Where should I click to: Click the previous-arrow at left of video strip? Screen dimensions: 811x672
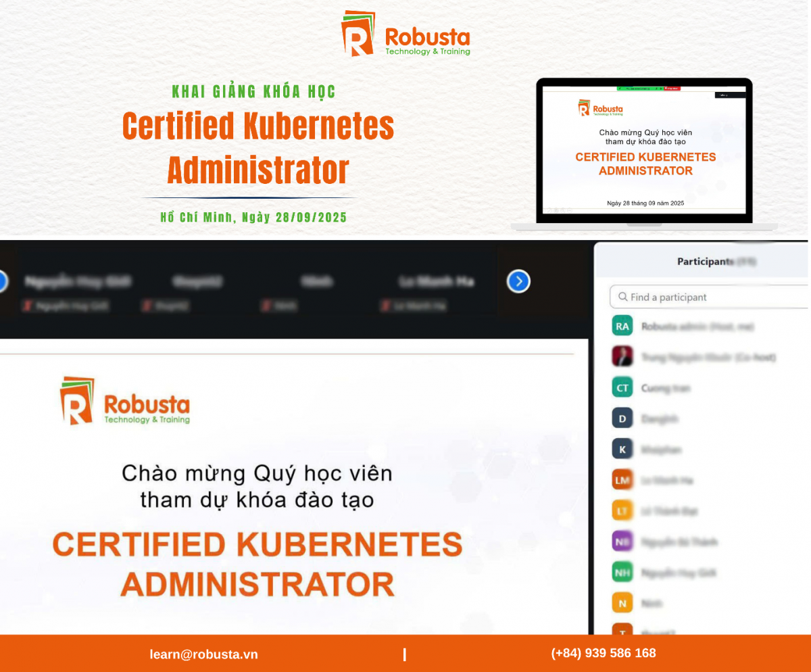2,281
